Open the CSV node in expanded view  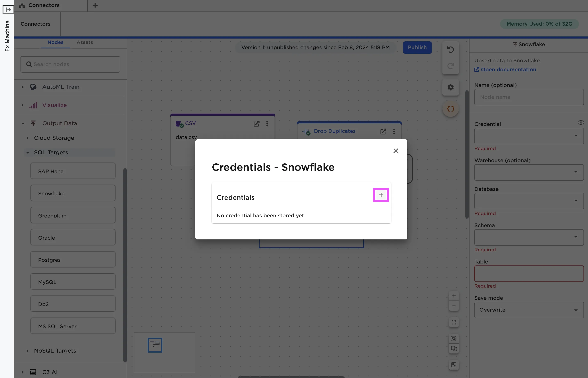point(256,124)
